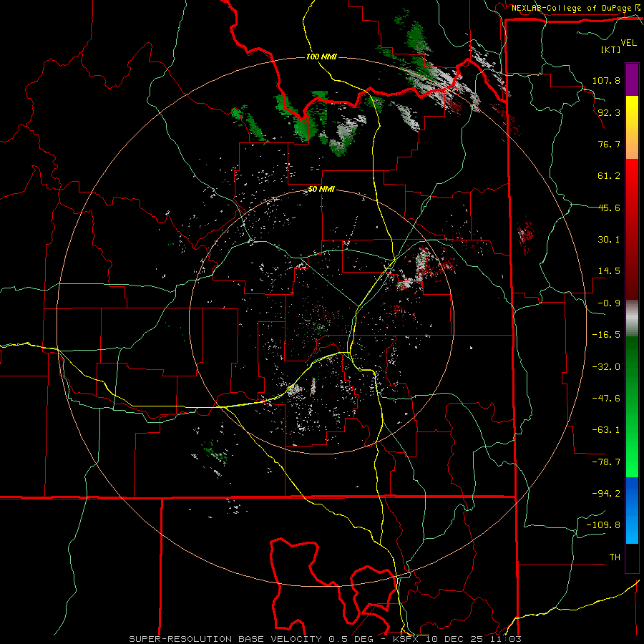Click the -16.5 velocity scale value
The height and width of the screenshot is (644, 644).
click(606, 335)
